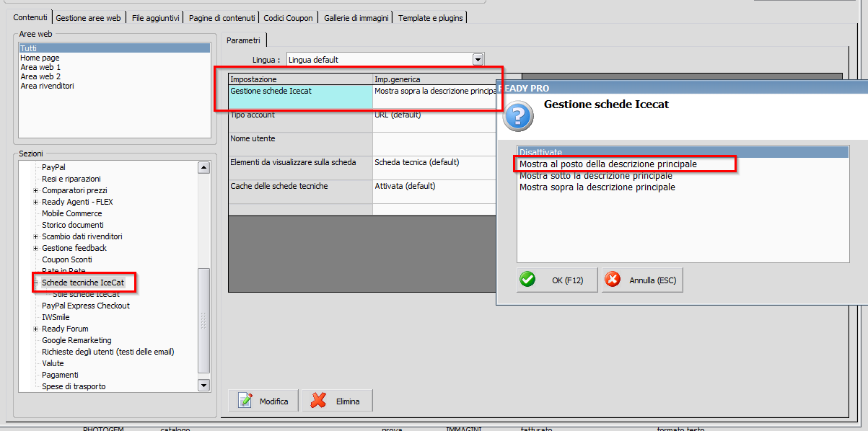
Task: Expand the Scambio dati rivenditori node
Action: click(36, 236)
